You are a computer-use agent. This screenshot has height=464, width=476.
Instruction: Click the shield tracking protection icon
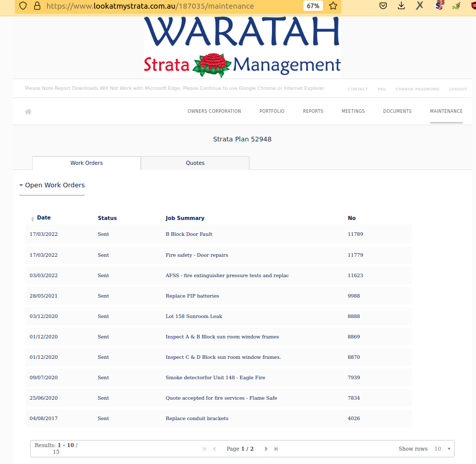(23, 6)
